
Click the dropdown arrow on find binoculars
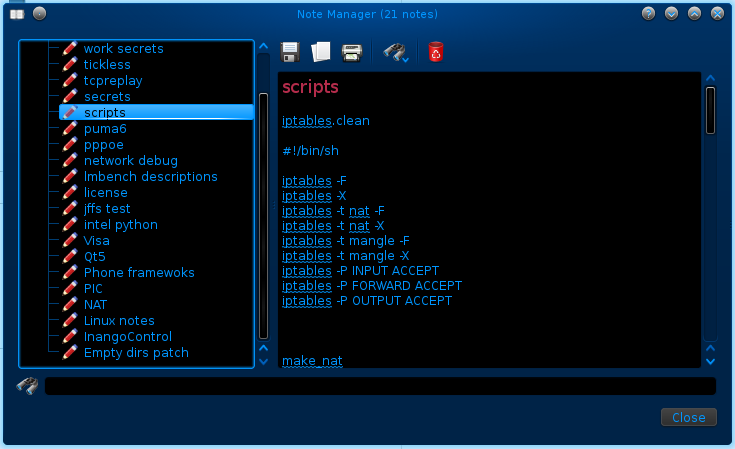pos(405,60)
